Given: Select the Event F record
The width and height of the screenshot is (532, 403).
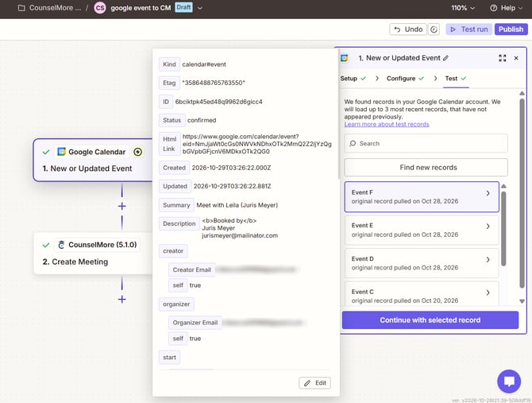Looking at the screenshot, I should [x=422, y=197].
